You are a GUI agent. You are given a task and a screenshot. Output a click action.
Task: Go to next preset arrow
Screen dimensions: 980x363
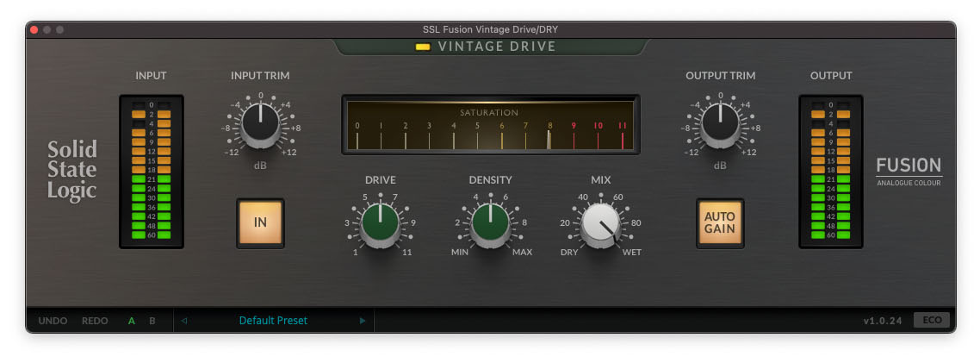[x=363, y=321]
